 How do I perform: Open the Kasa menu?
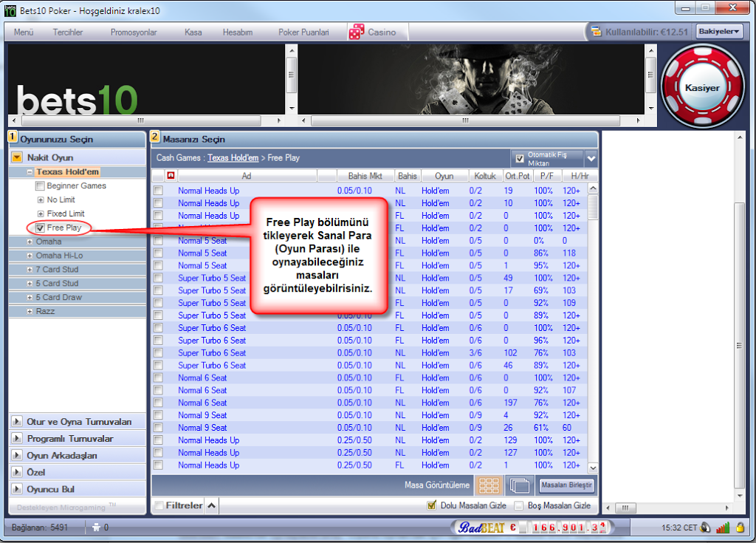[x=193, y=33]
